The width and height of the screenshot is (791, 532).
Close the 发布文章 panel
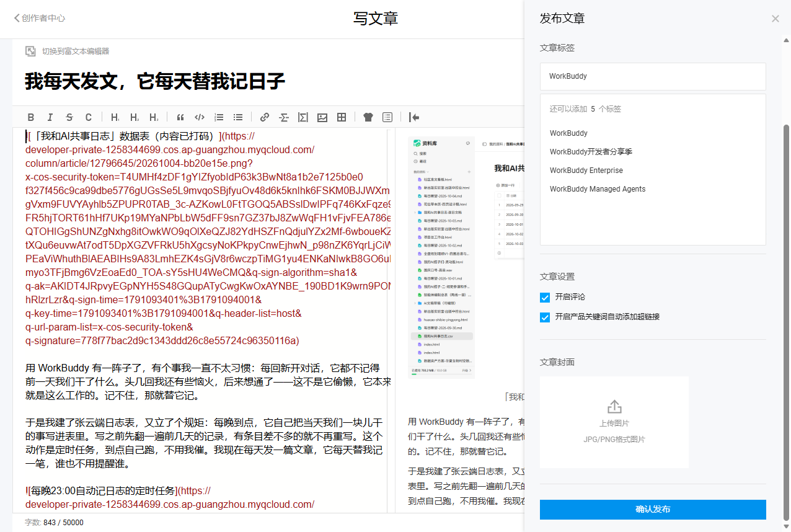776,19
